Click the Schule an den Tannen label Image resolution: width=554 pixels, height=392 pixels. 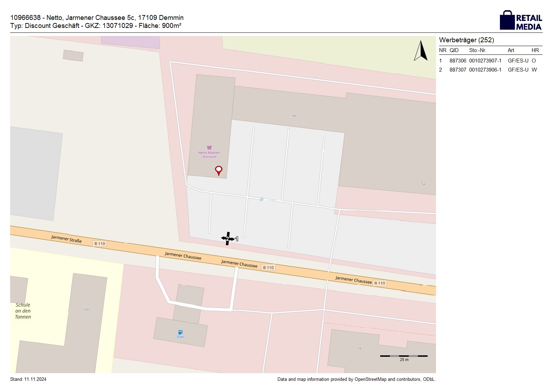(x=23, y=311)
